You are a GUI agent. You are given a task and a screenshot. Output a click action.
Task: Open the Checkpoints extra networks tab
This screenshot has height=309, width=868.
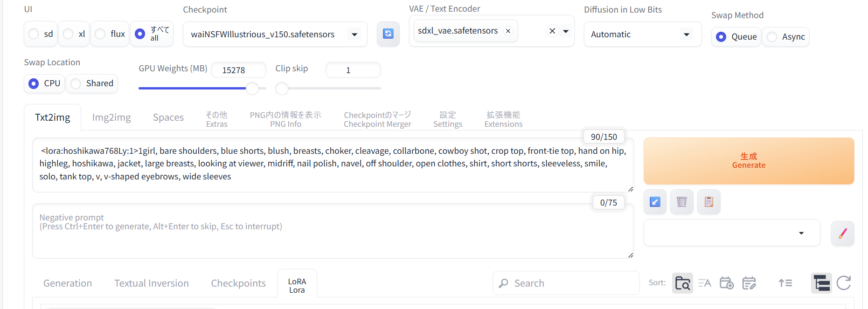[x=238, y=283]
